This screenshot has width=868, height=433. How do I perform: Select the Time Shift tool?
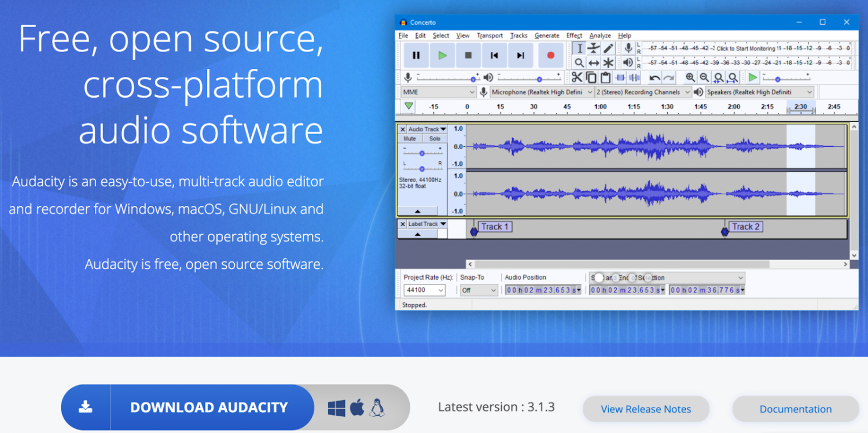pos(594,62)
